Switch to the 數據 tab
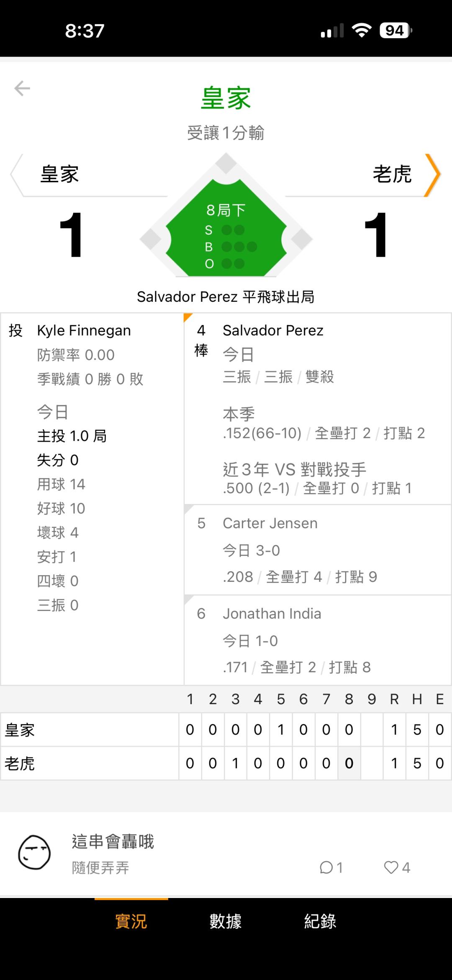The width and height of the screenshot is (452, 980). [226, 921]
